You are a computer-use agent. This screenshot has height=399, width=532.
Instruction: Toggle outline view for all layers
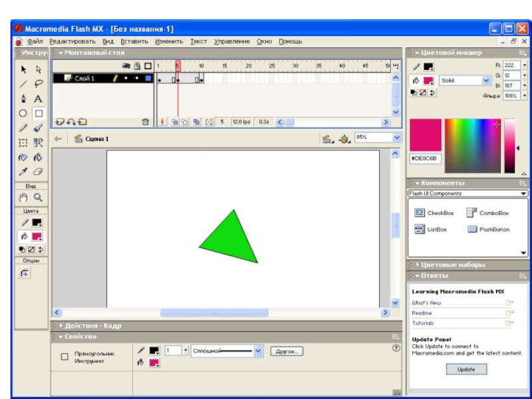[148, 66]
